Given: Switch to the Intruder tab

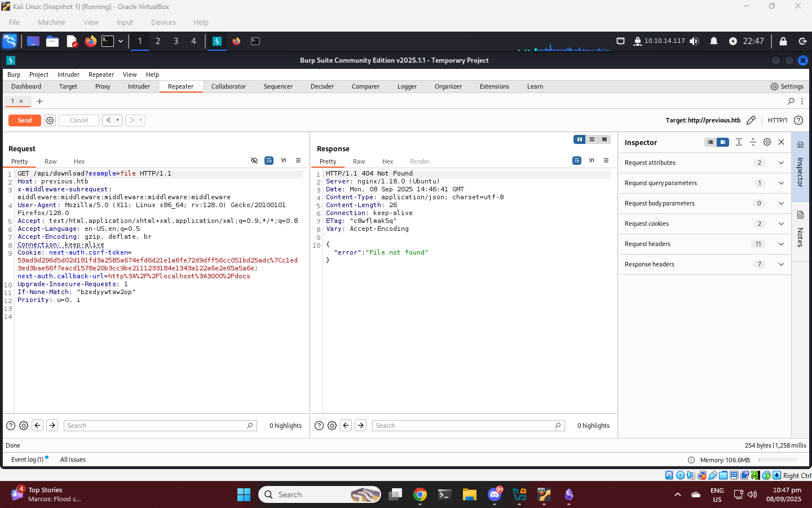Looking at the screenshot, I should pos(139,86).
